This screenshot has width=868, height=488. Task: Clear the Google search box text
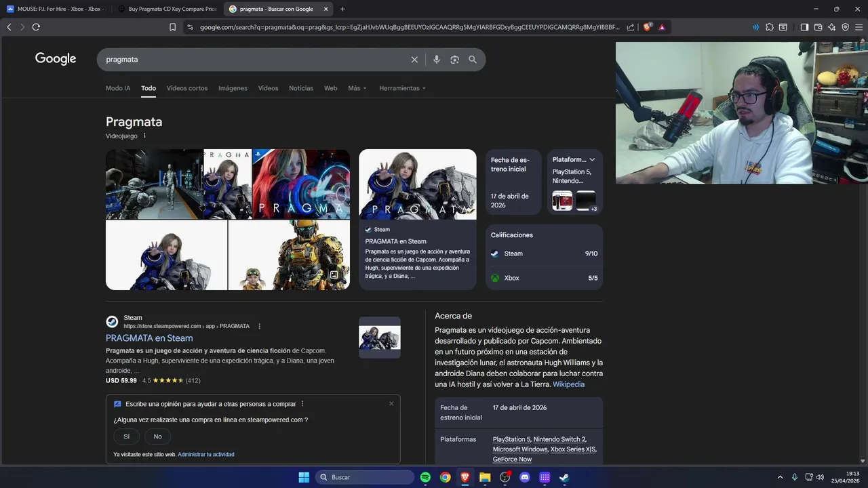pos(414,60)
